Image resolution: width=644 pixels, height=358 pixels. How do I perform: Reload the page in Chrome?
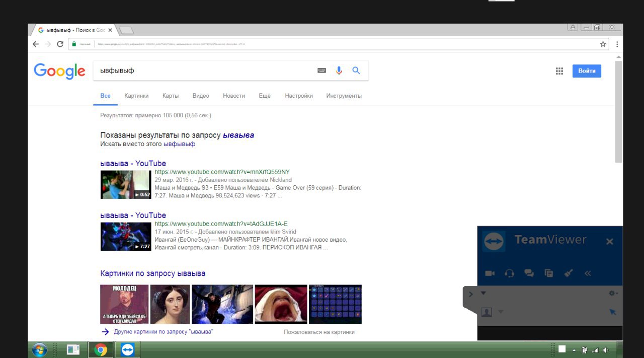click(60, 44)
